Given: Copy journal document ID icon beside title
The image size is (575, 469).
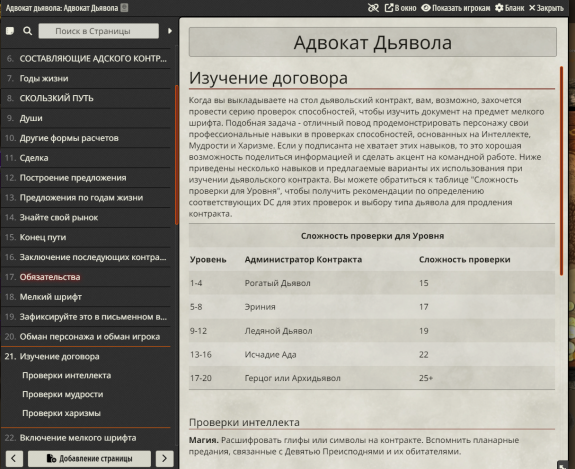Looking at the screenshot, I should point(125,8).
